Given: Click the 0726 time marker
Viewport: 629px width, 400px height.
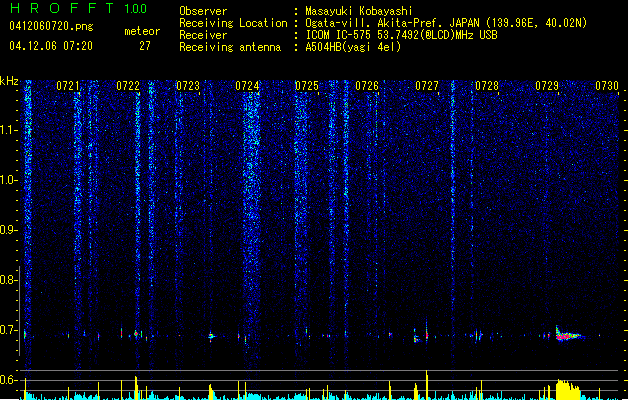Looking at the screenshot, I should pyautogui.click(x=367, y=86).
